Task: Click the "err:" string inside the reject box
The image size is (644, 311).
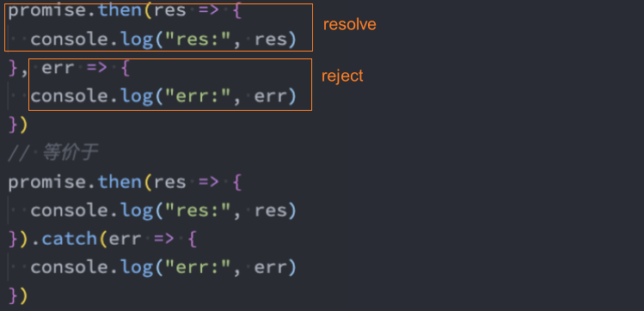Action: (x=199, y=96)
